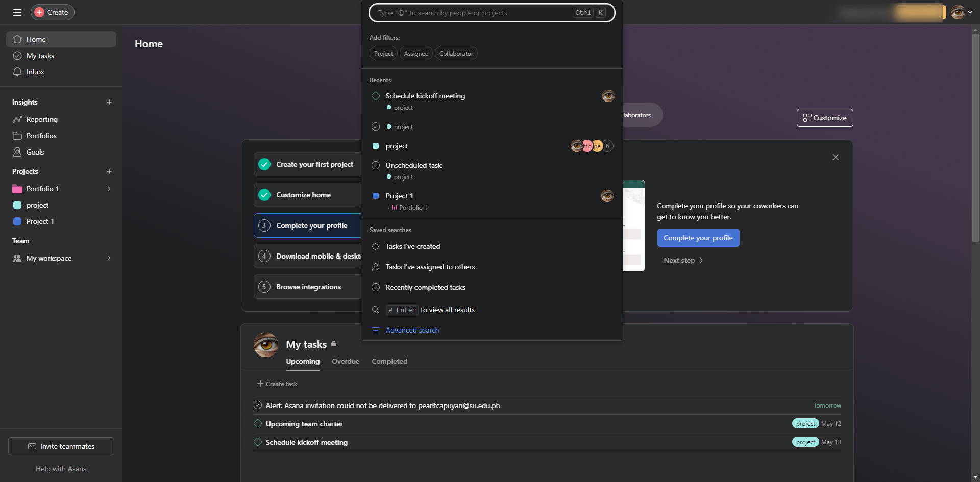
Task: Open Portfolios in Insights section
Action: (61, 136)
